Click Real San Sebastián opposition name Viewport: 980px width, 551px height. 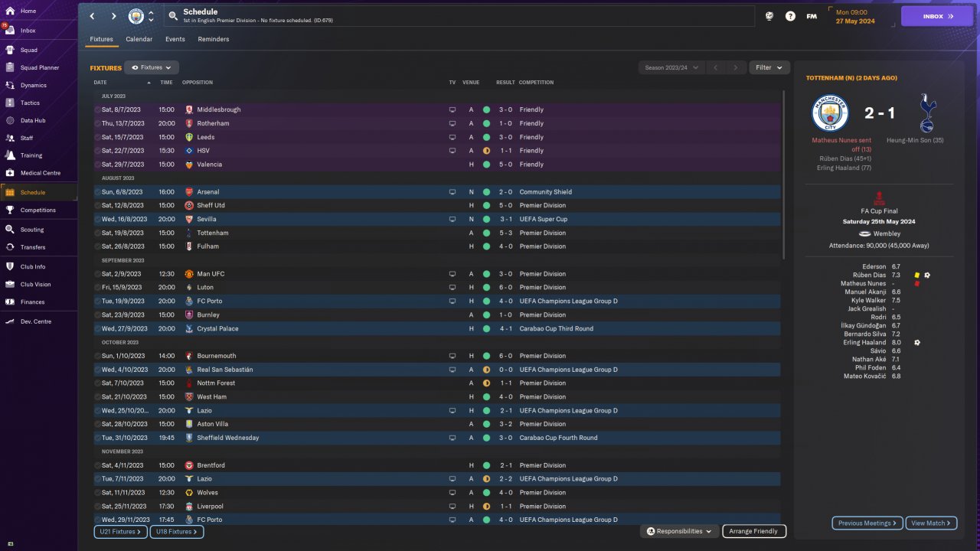pos(225,370)
